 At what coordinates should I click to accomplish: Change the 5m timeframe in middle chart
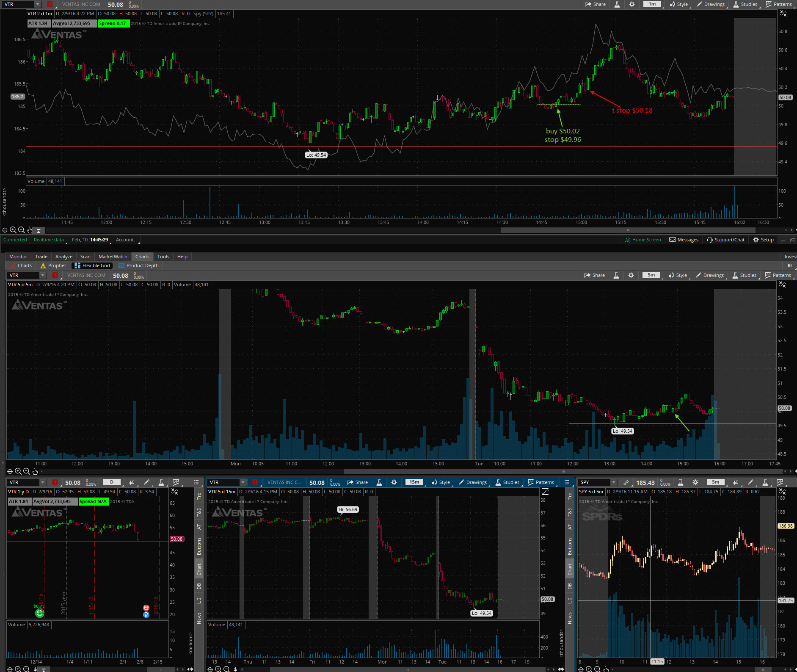[651, 275]
